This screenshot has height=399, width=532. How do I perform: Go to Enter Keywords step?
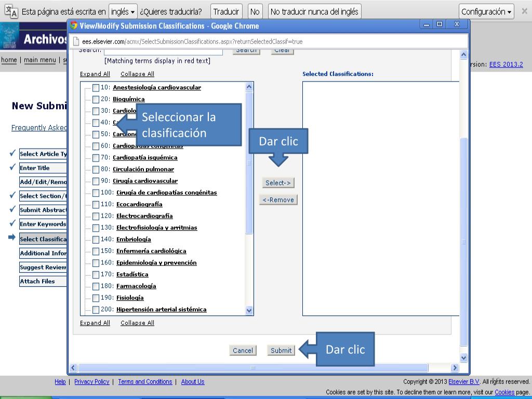coord(43,224)
